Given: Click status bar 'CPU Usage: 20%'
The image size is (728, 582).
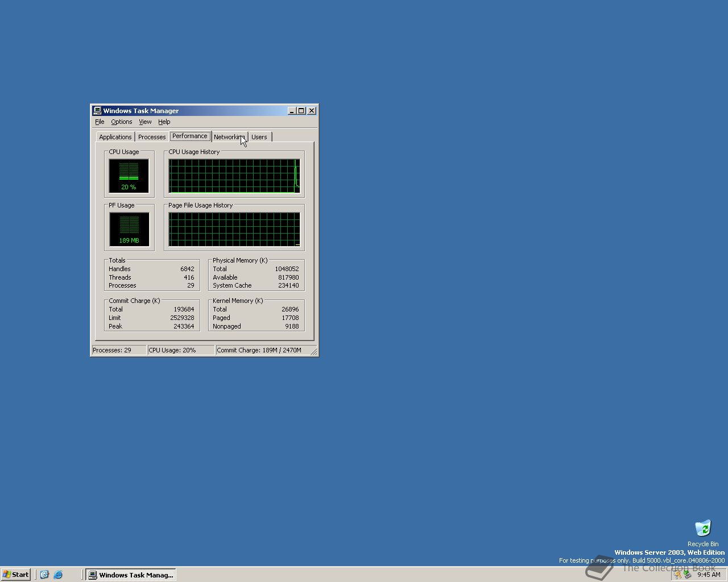Looking at the screenshot, I should (180, 350).
